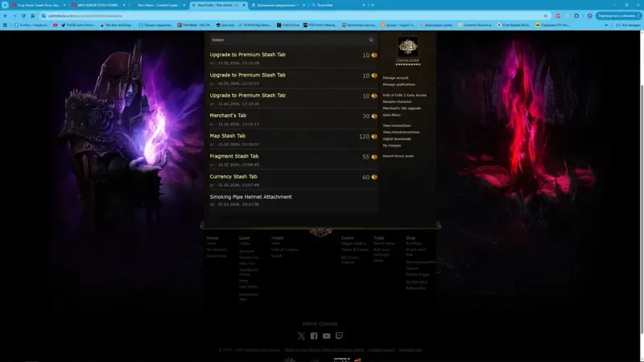Go back with the browser back arrow
644x362 pixels.
6,15
